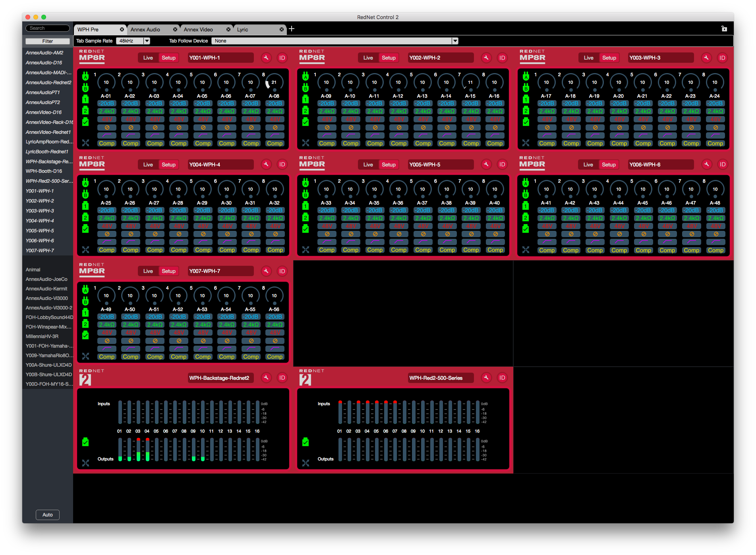Adjust gain knob for channel A-41

pos(547,189)
